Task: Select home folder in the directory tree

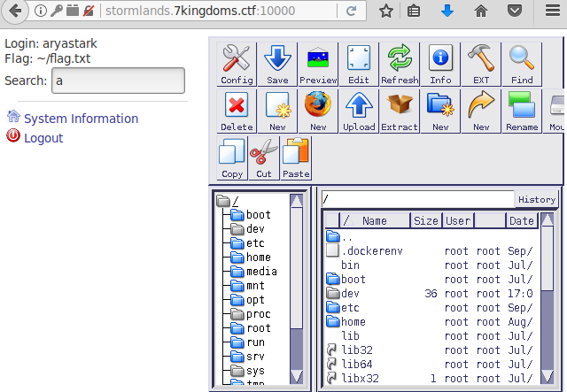Action: coord(258,257)
